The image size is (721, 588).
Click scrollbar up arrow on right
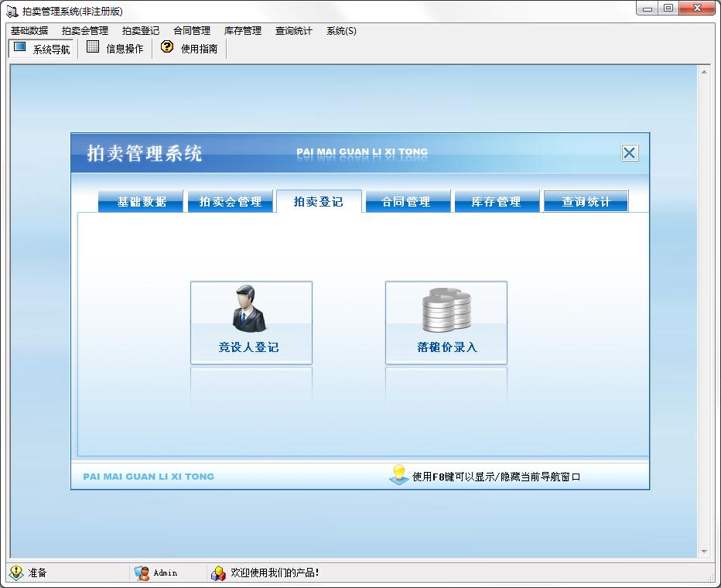coord(703,72)
